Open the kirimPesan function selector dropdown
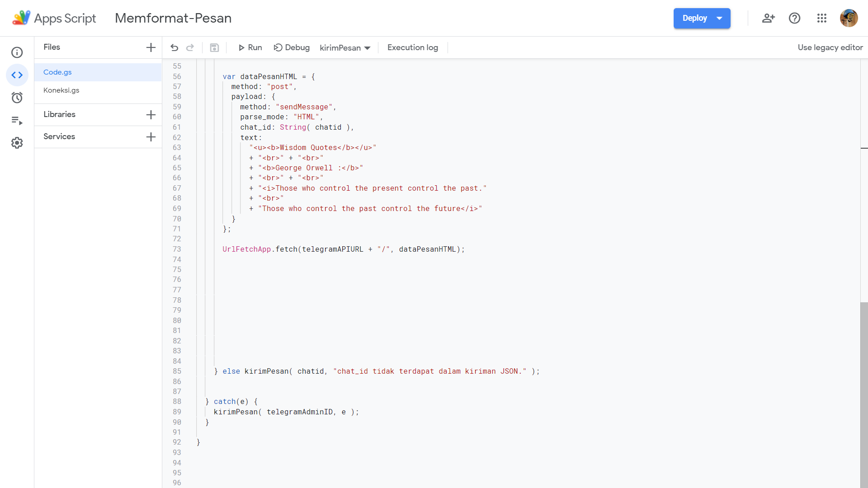The height and width of the screenshot is (488, 868). coord(345,48)
